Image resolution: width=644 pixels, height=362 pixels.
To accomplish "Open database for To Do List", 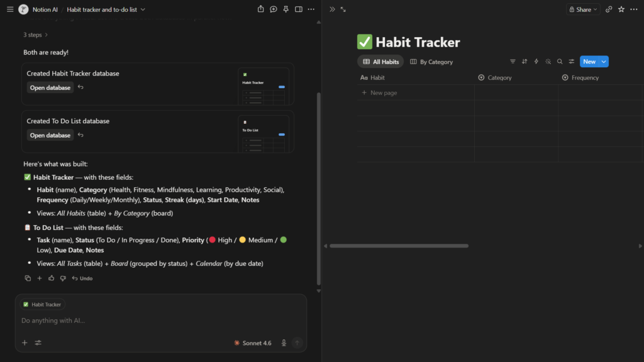I will 50,135.
